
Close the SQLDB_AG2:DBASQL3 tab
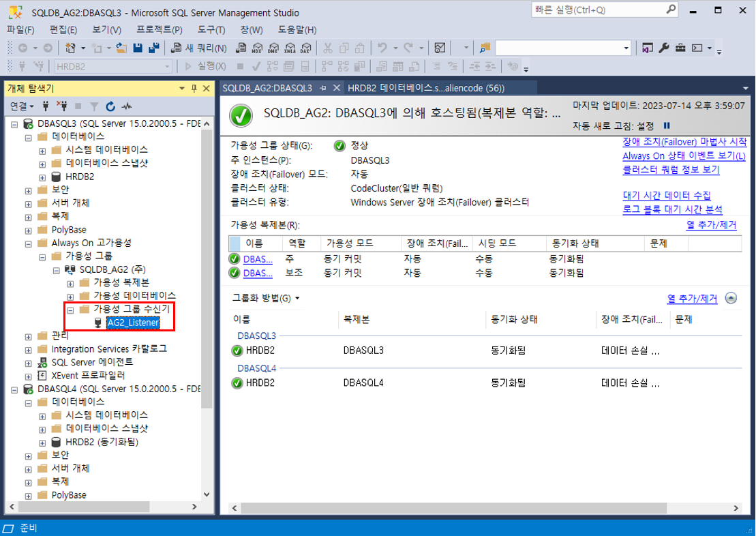[337, 88]
